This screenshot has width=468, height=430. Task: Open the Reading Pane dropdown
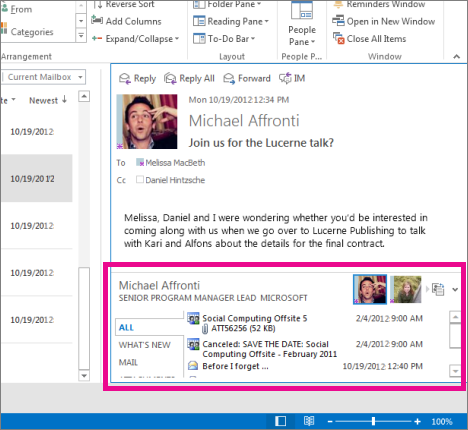coord(231,21)
